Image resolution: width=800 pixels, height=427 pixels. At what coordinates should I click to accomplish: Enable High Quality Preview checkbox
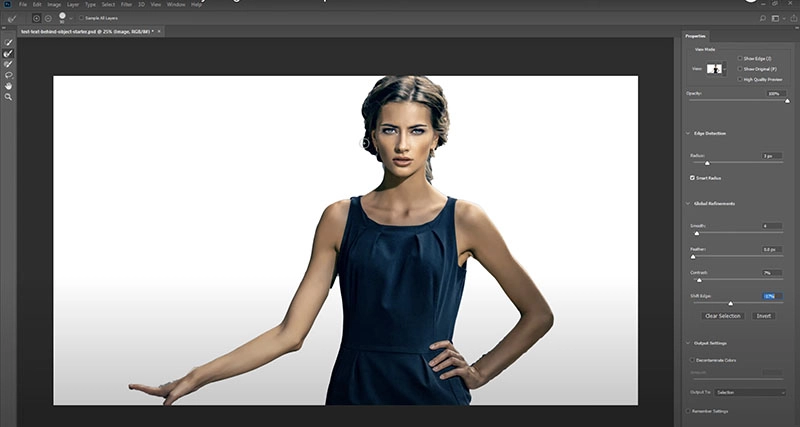click(740, 79)
